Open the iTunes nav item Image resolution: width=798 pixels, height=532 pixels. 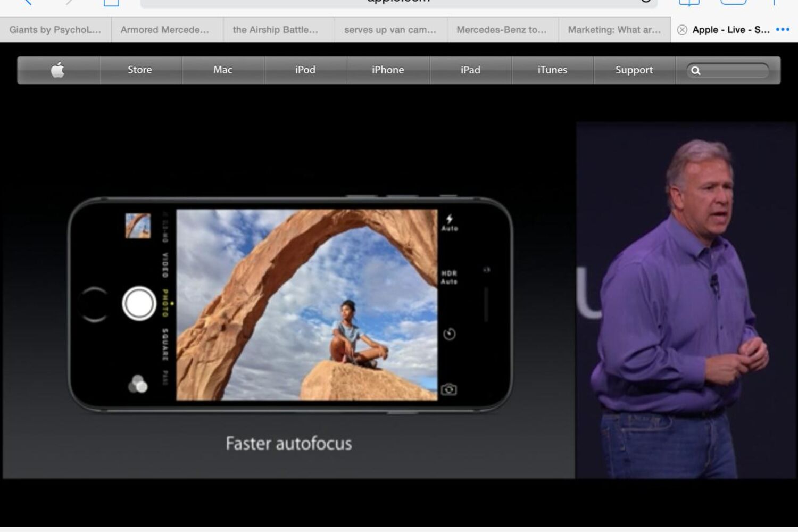point(552,70)
